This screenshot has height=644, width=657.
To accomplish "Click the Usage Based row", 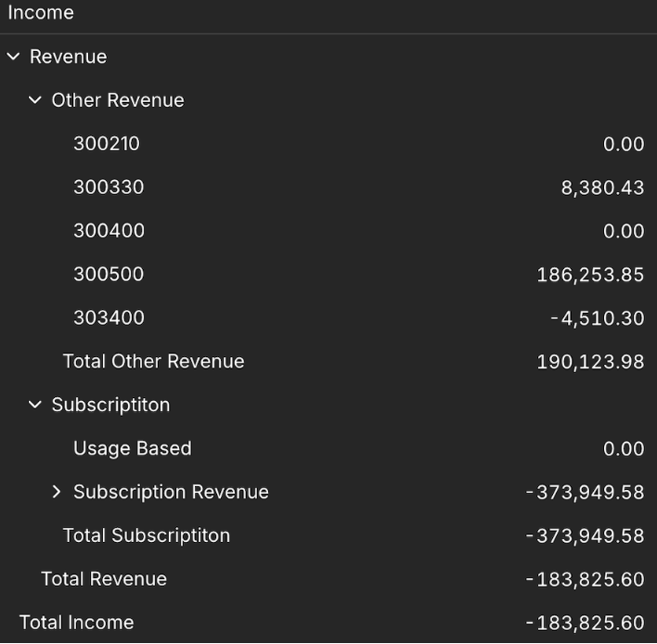I will 132,448.
